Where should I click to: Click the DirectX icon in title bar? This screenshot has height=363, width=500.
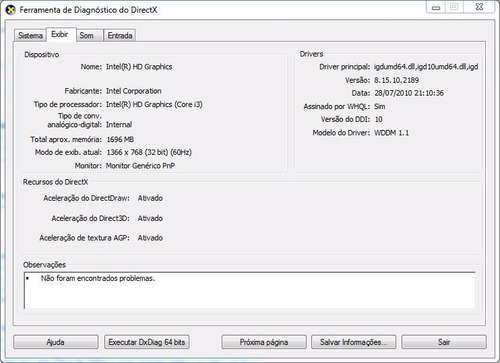point(11,10)
